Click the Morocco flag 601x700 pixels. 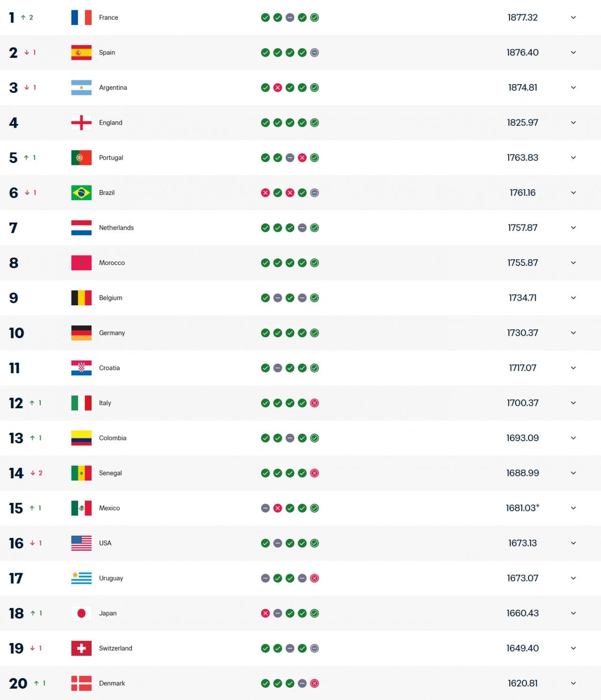pos(81,263)
